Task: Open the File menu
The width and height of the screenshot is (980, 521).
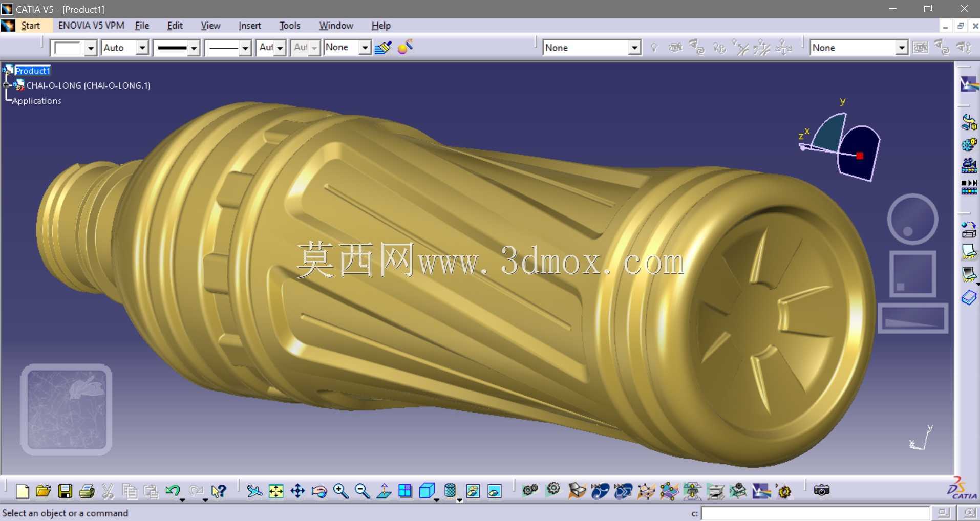Action: coord(142,26)
